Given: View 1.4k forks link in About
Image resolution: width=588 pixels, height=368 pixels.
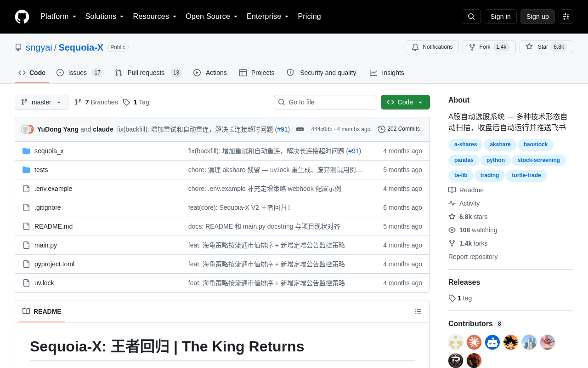Looking at the screenshot, I should (x=468, y=243).
